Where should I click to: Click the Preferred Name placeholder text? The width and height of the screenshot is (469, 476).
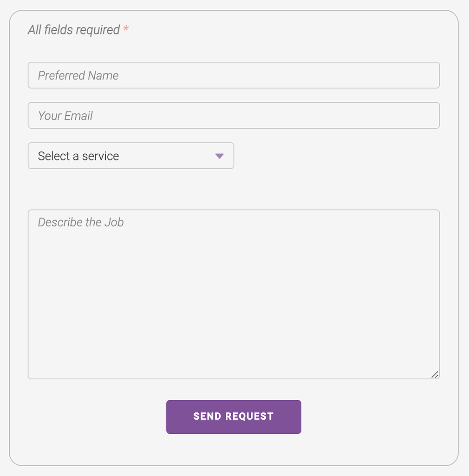coord(78,75)
